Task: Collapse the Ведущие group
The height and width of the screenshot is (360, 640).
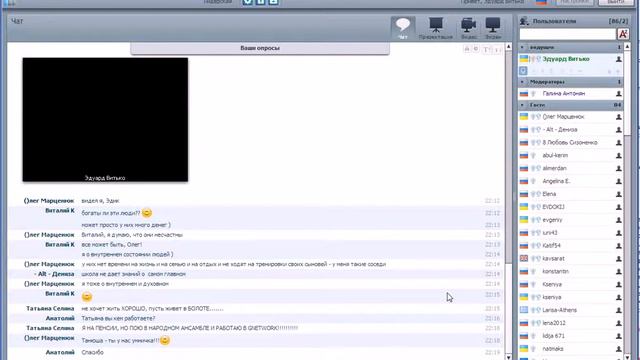Action: (x=522, y=47)
